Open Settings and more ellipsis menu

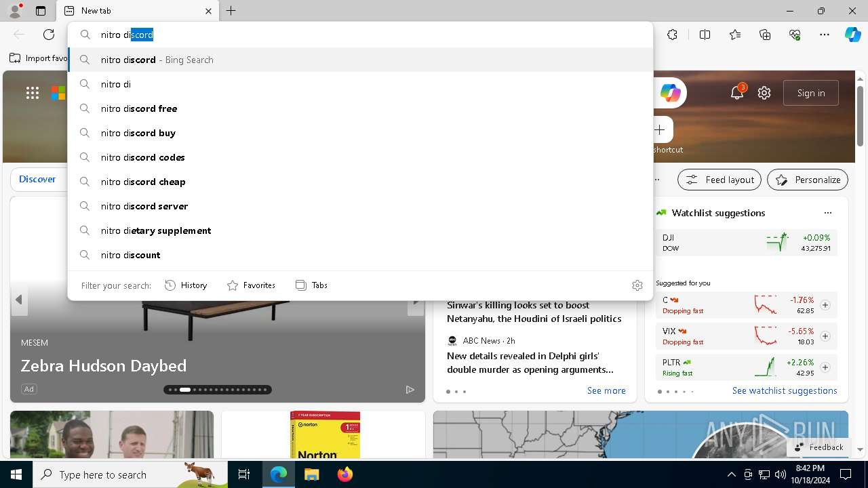click(x=825, y=35)
